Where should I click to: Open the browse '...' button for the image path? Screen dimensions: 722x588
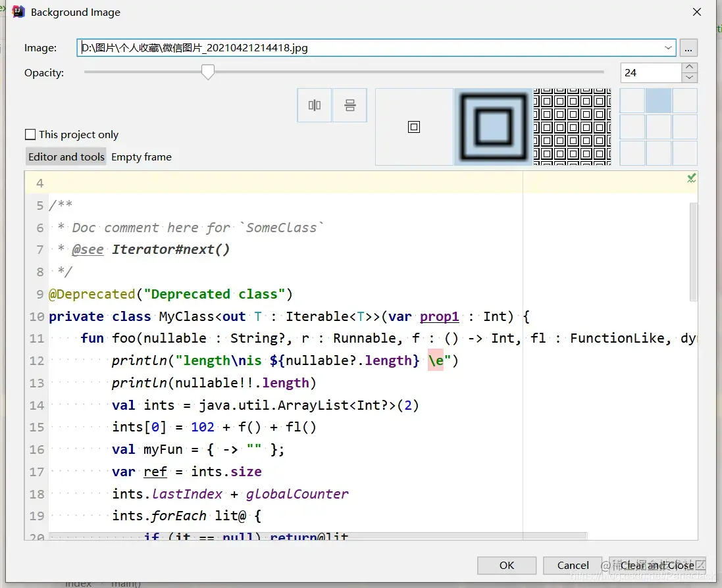tap(688, 48)
